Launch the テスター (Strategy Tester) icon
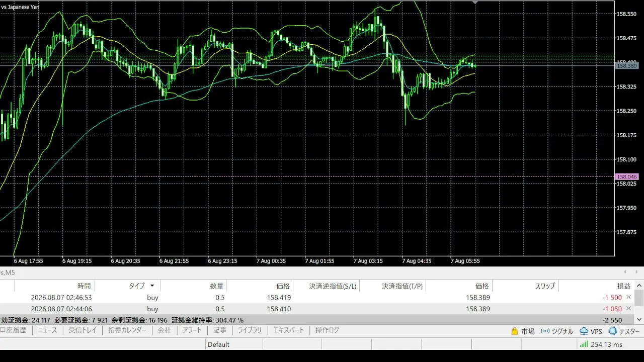The width and height of the screenshot is (644, 362). [613, 331]
